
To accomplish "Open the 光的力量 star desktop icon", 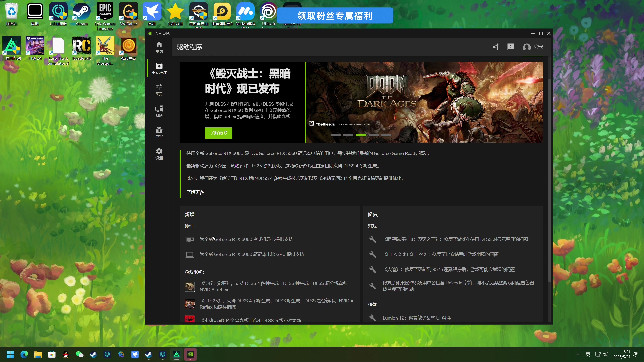I will [175, 14].
